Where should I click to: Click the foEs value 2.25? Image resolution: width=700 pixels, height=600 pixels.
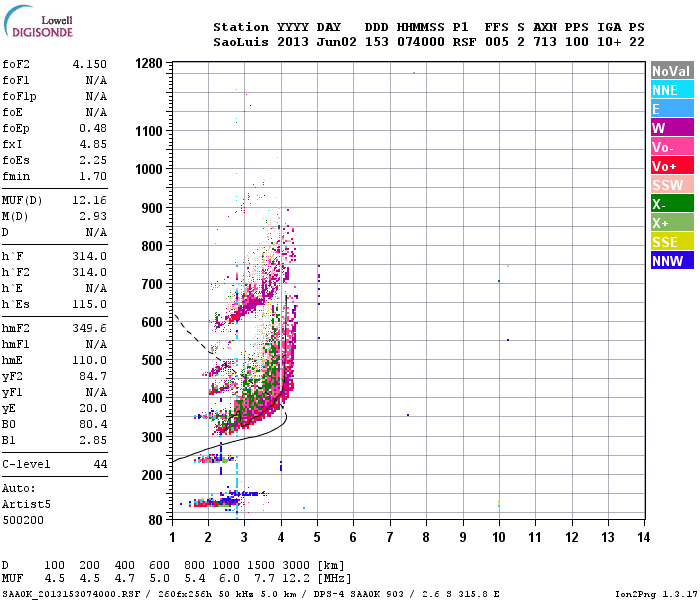coord(93,160)
